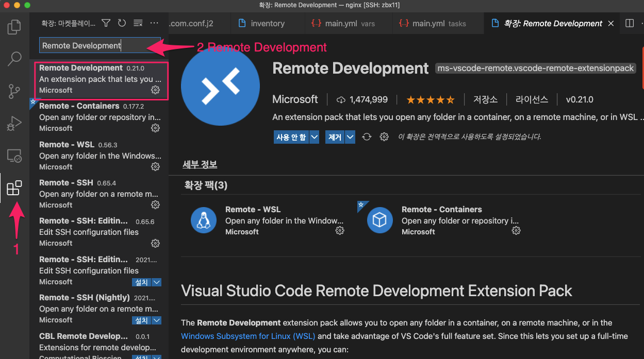The width and height of the screenshot is (644, 359).
Task: Expand the uninstall button dropdown arrow
Action: click(x=351, y=137)
